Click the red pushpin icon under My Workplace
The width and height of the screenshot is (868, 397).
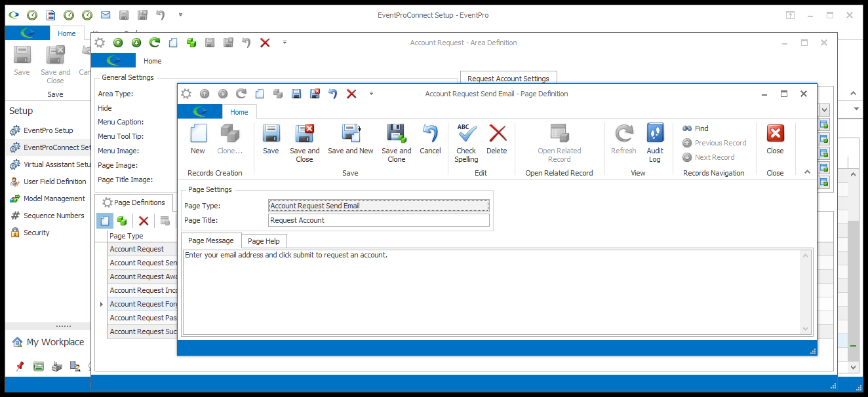tap(20, 366)
